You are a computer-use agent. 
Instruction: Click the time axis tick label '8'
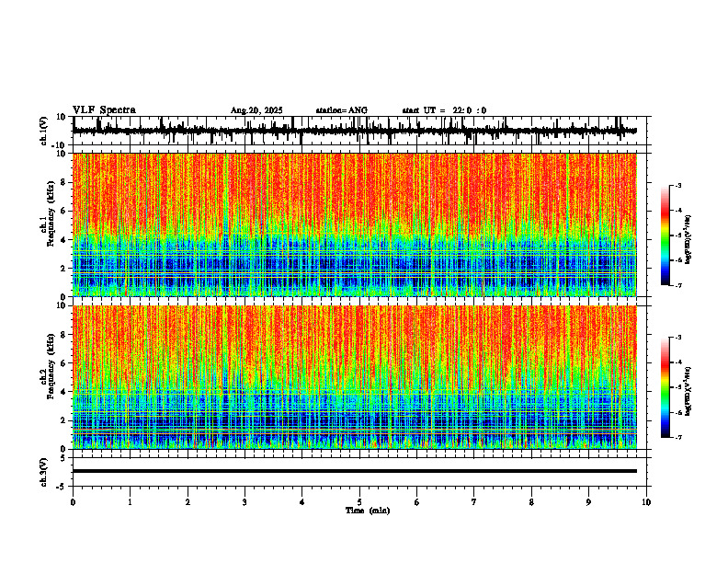pyautogui.click(x=531, y=502)
